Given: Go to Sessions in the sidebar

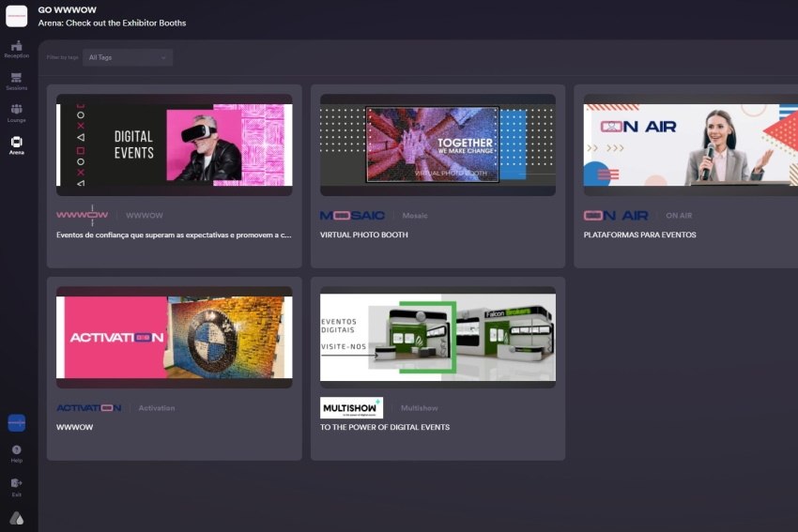Looking at the screenshot, I should coord(16,82).
